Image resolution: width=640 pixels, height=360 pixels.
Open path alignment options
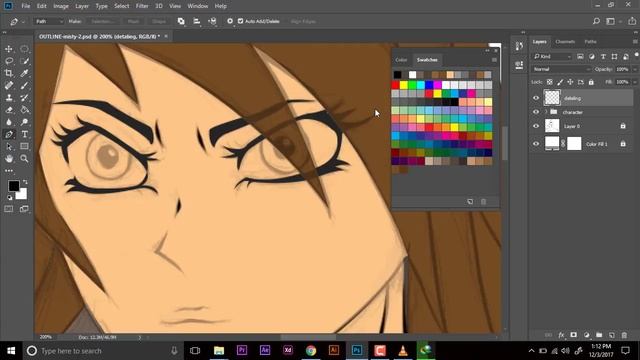coord(197,21)
